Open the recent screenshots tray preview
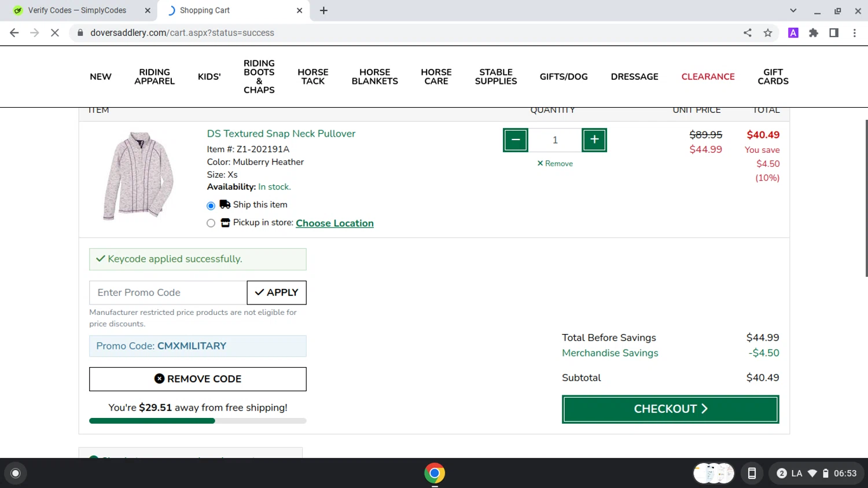Viewport: 868px width, 488px height. (x=713, y=474)
